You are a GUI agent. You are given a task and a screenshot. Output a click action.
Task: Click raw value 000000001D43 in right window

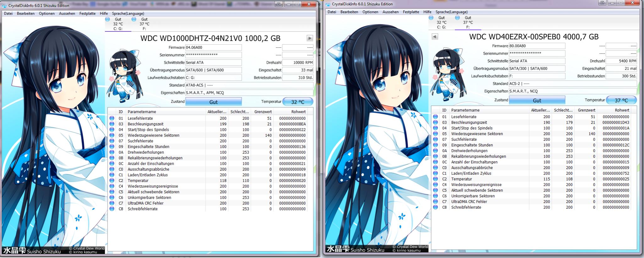click(616, 122)
